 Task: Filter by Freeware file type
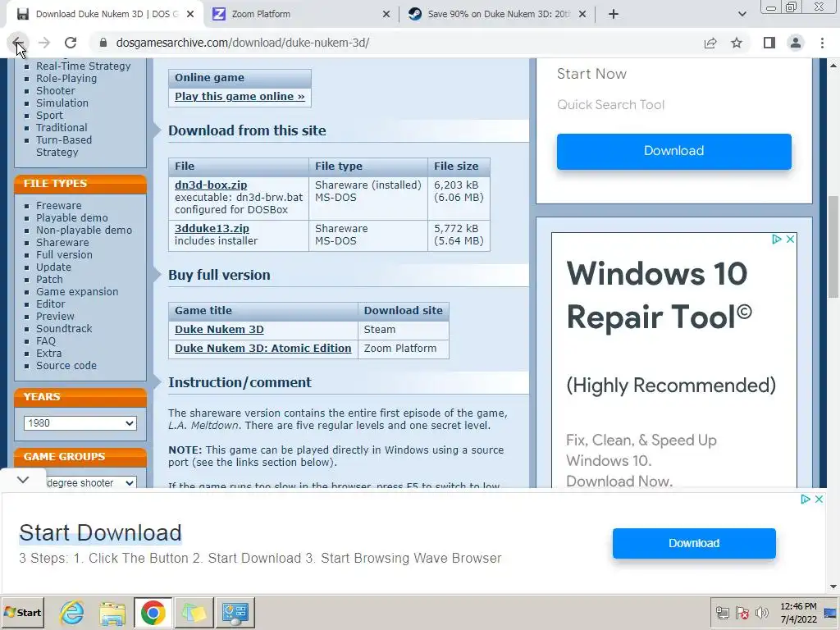[59, 206]
